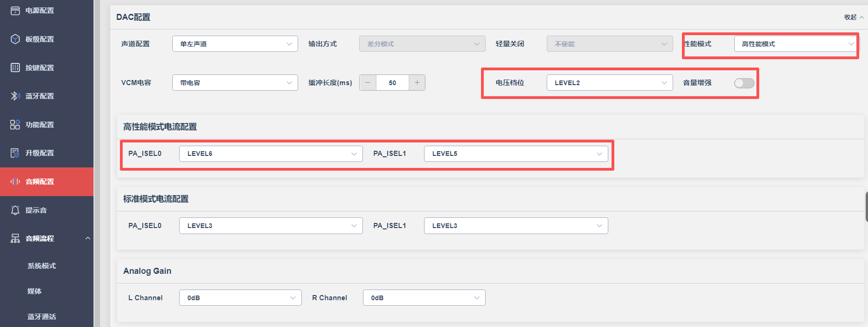Click the 标准模式电流配置 heading
The image size is (868, 327).
click(x=156, y=199)
